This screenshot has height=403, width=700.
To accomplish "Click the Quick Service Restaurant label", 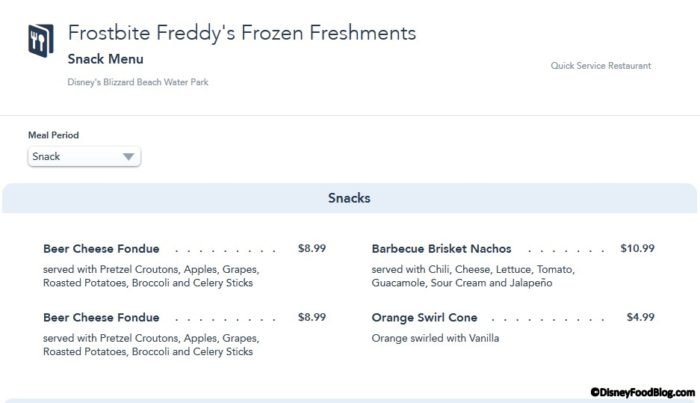I will pos(600,66).
